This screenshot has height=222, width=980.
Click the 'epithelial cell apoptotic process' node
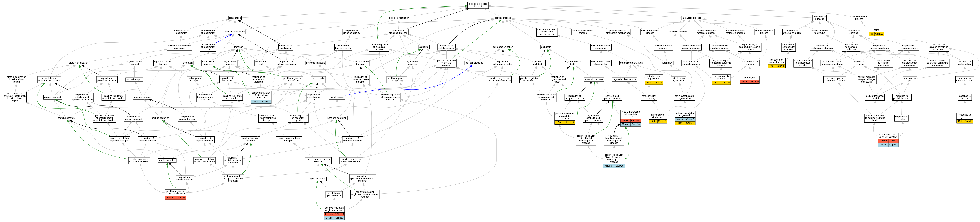612,97
